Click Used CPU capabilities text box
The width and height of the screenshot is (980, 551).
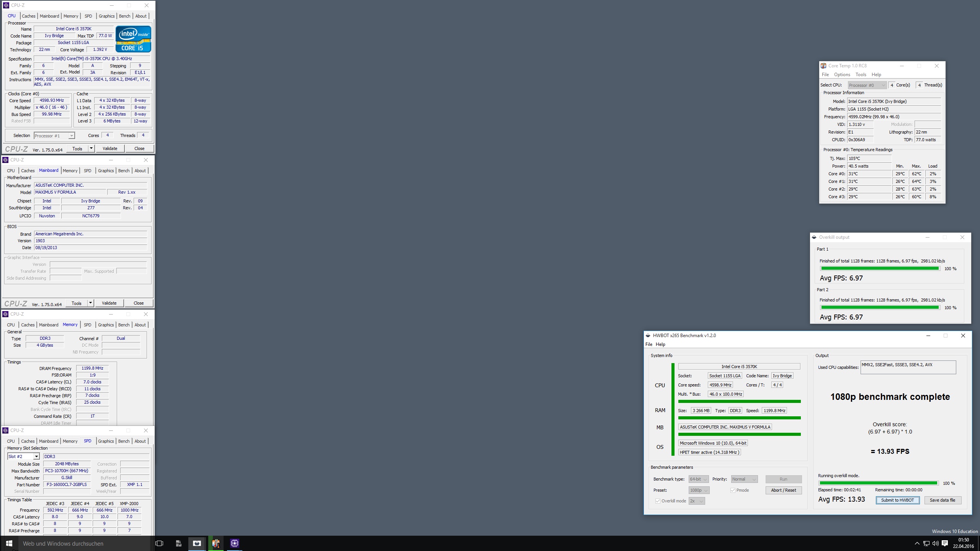coord(908,367)
